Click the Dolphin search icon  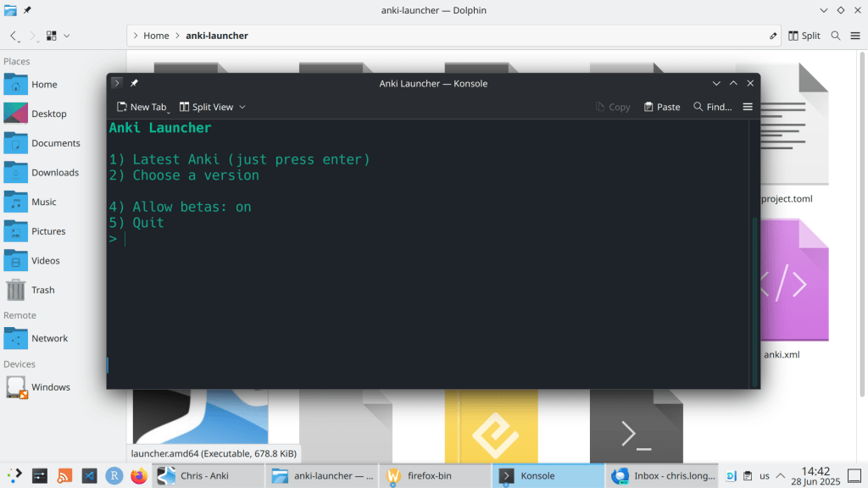pos(836,36)
